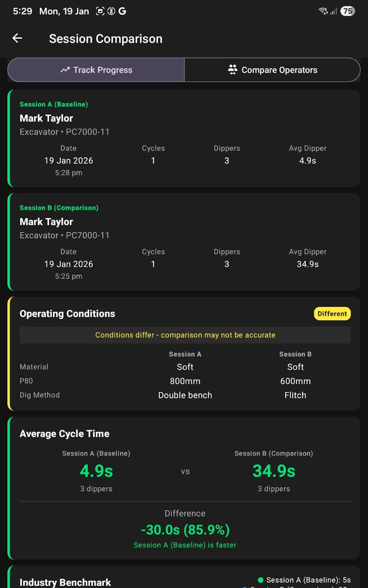Click the green accent bar on Operating Conditions

click(x=9, y=354)
